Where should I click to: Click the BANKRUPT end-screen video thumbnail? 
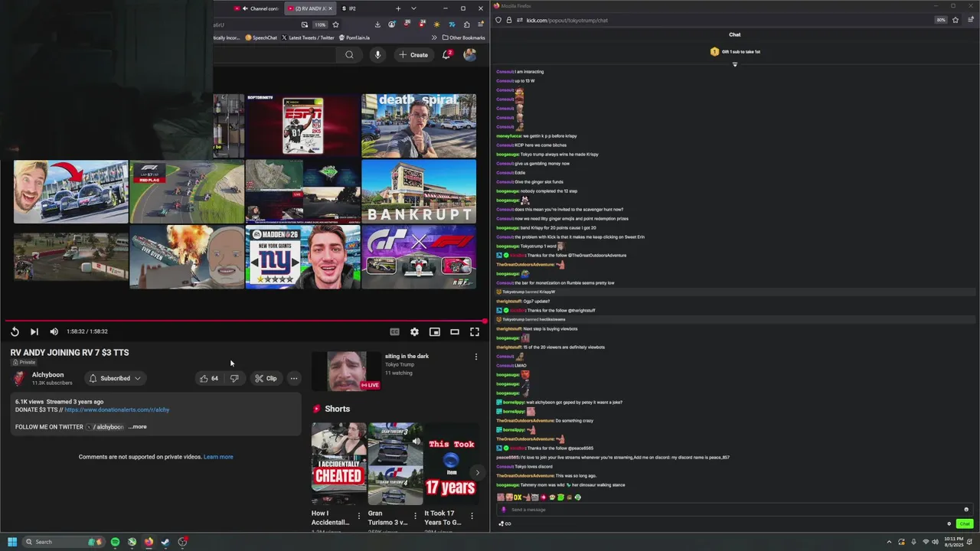(419, 191)
